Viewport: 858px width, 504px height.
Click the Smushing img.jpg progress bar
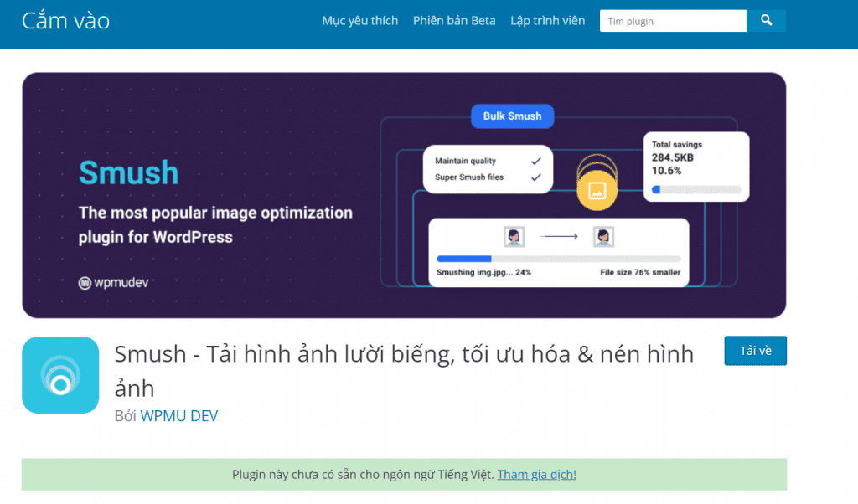click(558, 259)
